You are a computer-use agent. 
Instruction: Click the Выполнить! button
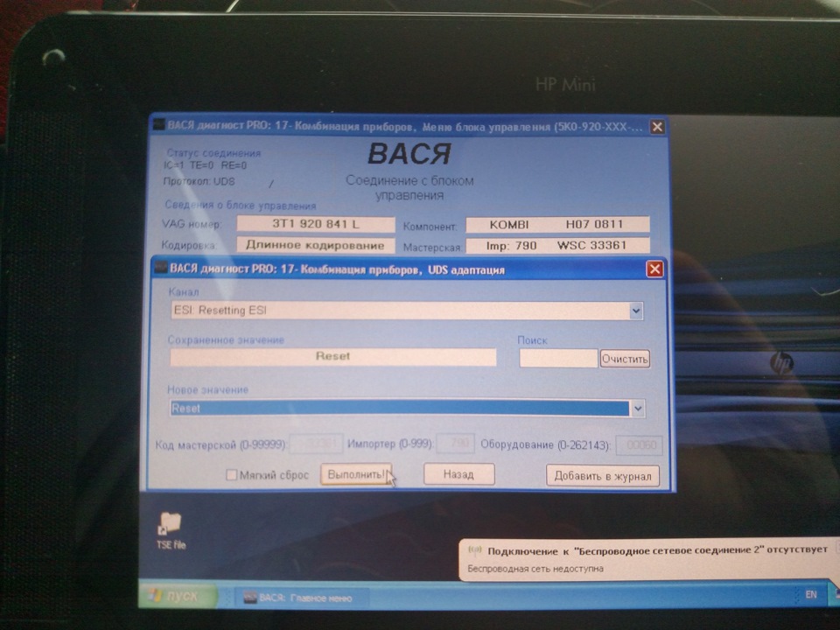356,474
